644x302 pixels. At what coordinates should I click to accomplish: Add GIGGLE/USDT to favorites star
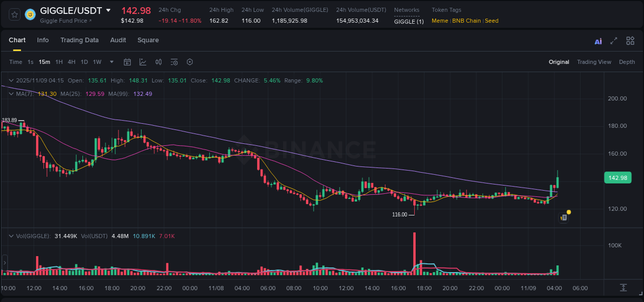[14, 14]
